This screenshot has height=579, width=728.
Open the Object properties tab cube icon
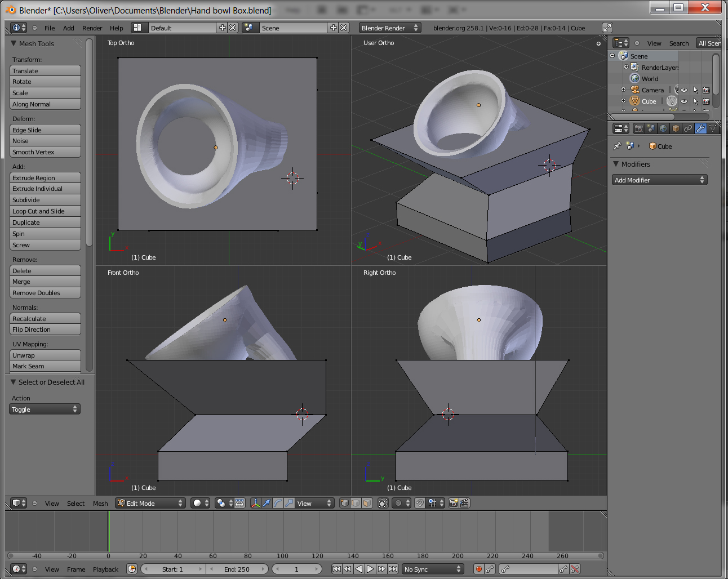(x=676, y=128)
